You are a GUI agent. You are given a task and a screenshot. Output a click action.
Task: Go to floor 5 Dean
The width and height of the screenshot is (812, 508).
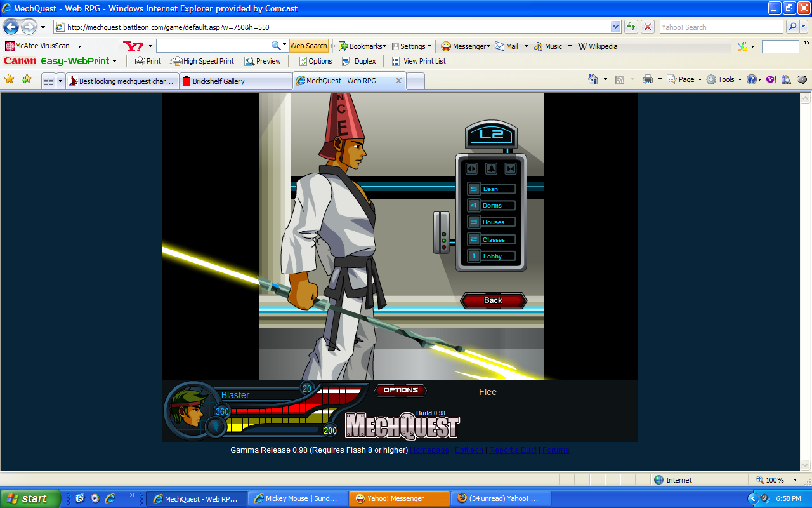pos(492,189)
